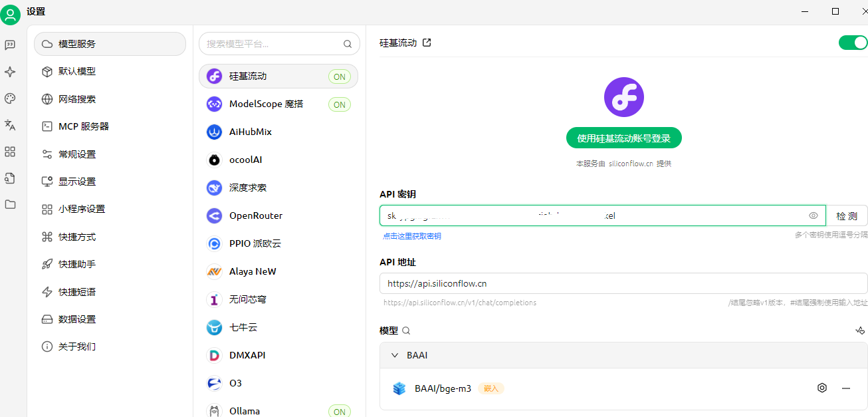Click the 深度求索 provider icon

coord(214,188)
